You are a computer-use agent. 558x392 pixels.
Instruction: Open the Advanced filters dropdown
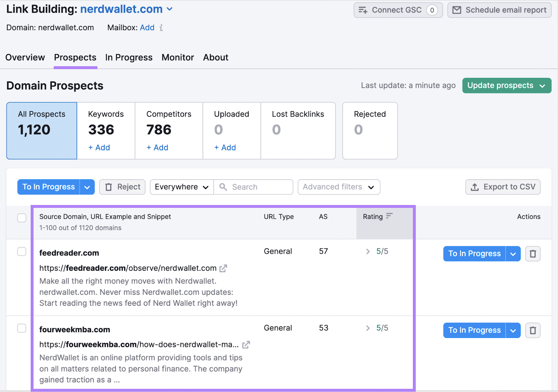pyautogui.click(x=338, y=187)
